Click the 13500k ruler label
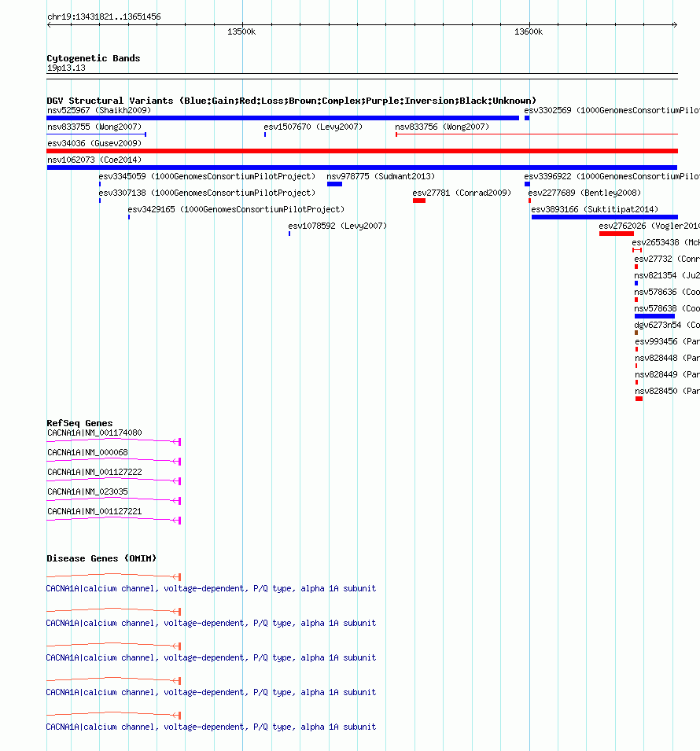This screenshot has height=751, width=700. 241,31
